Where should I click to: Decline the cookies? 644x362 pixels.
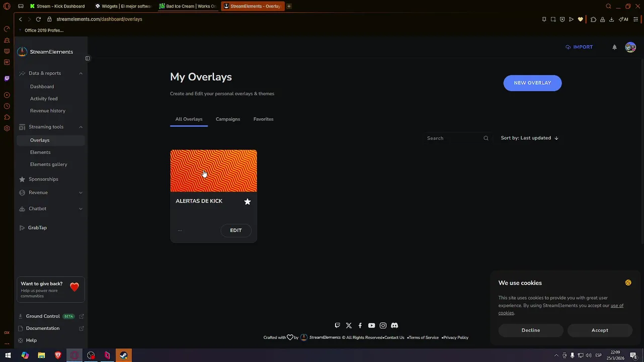[531, 330]
